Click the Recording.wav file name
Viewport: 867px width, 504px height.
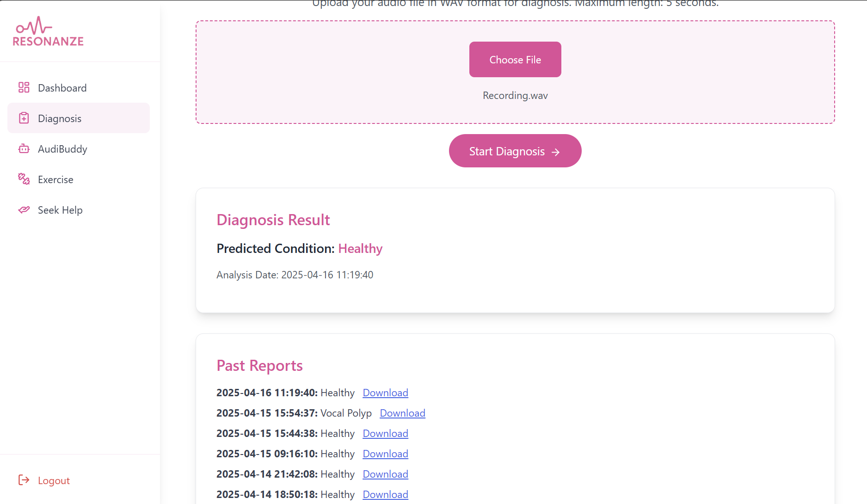[515, 96]
